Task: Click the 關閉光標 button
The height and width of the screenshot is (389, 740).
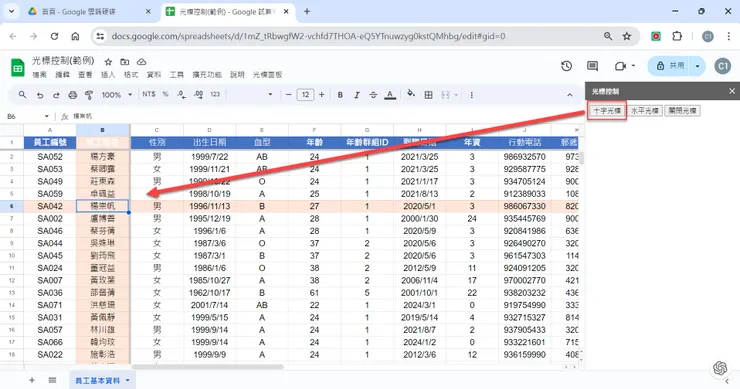Action: [682, 110]
